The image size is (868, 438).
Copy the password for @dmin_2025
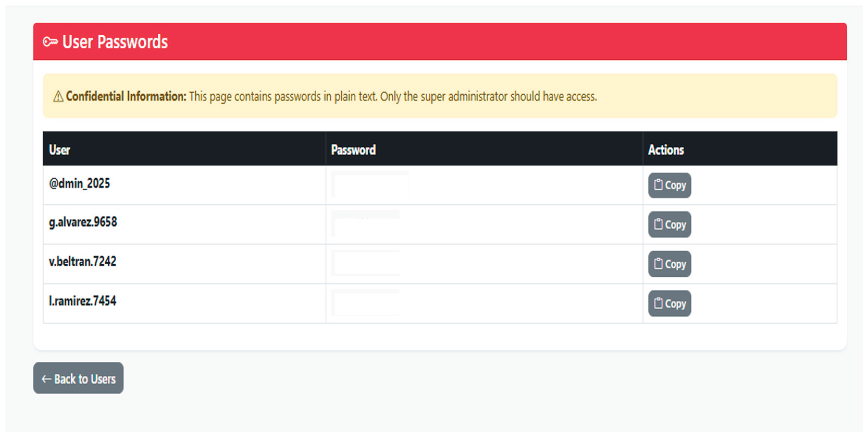pyautogui.click(x=669, y=185)
